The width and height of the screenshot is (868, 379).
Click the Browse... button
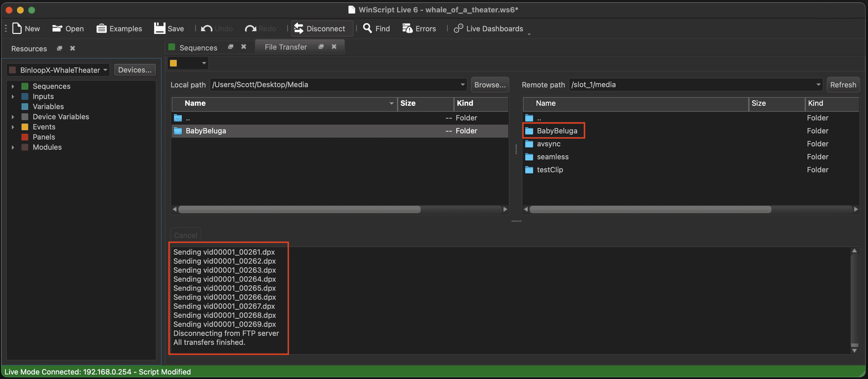tap(490, 84)
